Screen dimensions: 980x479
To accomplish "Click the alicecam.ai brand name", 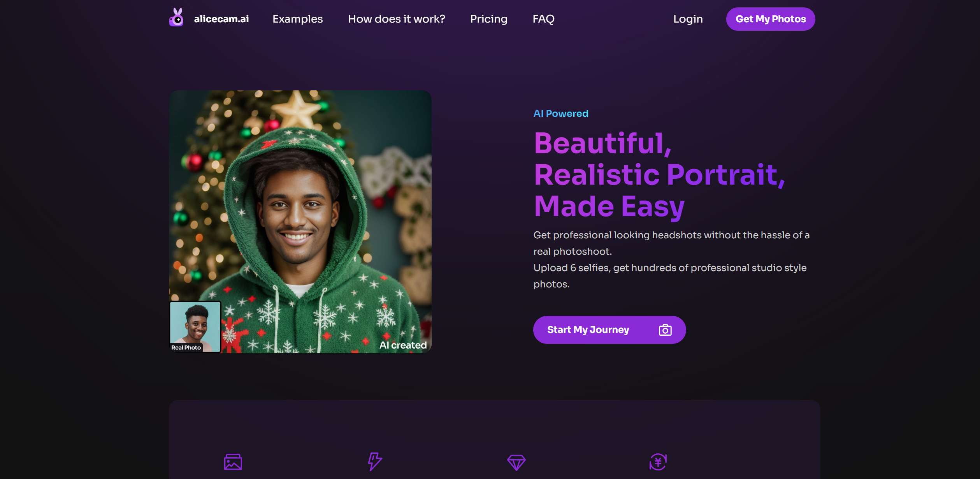I will pos(221,19).
